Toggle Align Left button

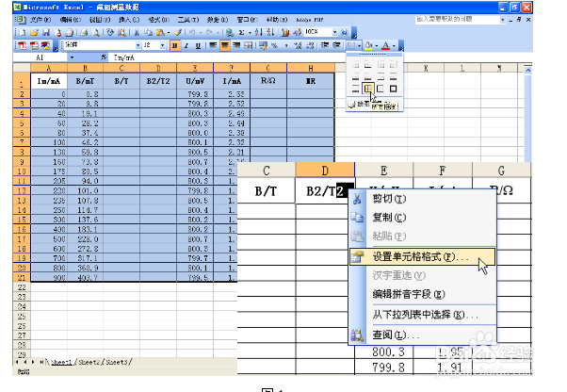coord(213,45)
